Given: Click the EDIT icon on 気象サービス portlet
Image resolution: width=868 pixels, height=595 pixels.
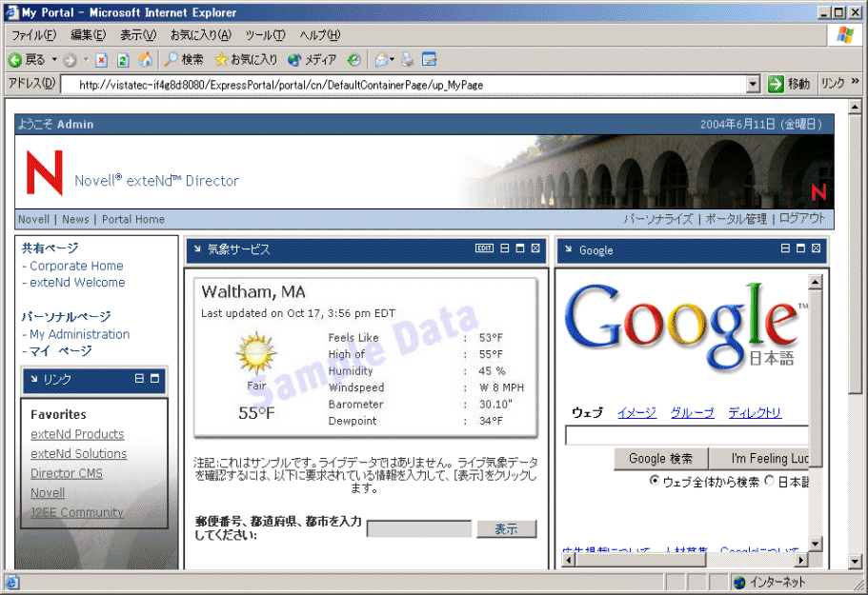Looking at the screenshot, I should click(x=484, y=248).
